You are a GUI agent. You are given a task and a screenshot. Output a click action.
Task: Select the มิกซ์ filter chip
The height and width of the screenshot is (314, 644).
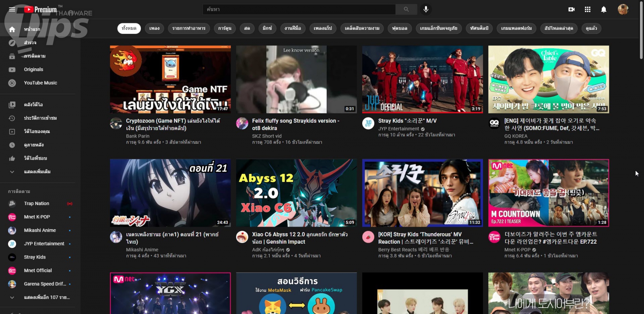[267, 28]
